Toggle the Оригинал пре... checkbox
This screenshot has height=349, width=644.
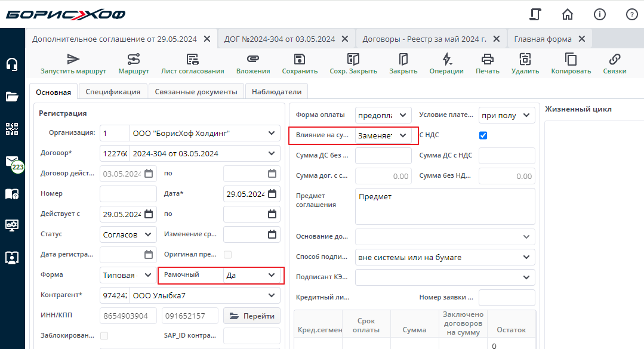tap(227, 255)
